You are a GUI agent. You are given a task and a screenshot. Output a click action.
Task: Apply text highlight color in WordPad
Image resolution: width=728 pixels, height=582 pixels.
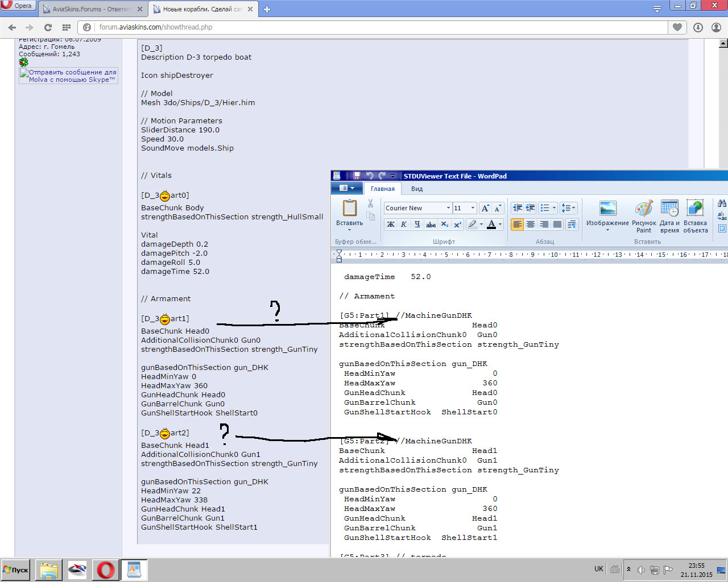(x=472, y=225)
